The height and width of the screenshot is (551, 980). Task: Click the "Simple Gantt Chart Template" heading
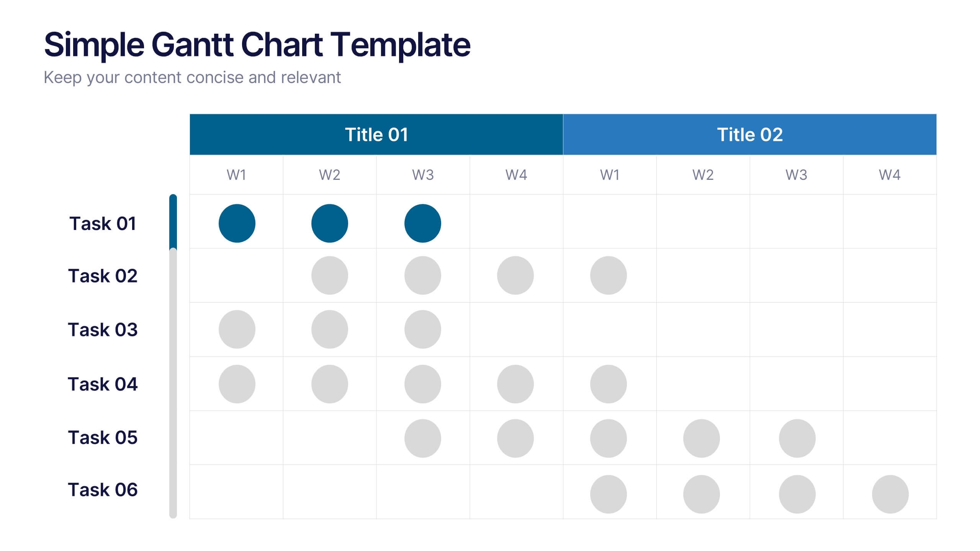coord(257,45)
